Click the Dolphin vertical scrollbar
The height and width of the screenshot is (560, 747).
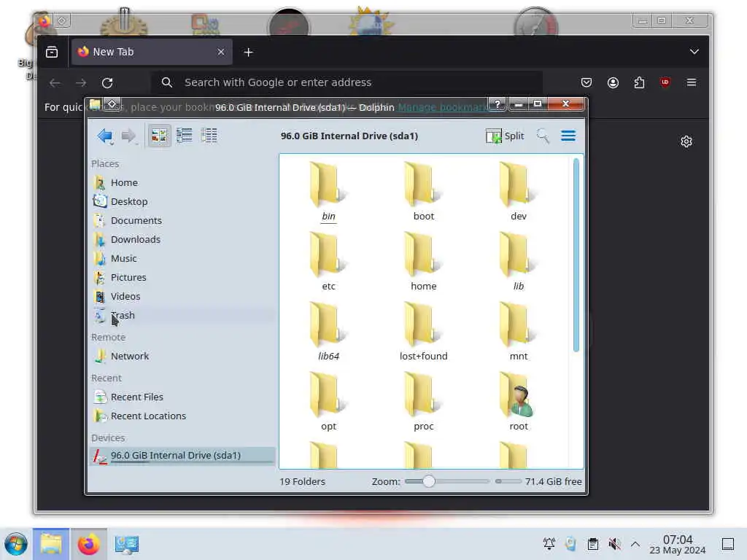click(576, 255)
